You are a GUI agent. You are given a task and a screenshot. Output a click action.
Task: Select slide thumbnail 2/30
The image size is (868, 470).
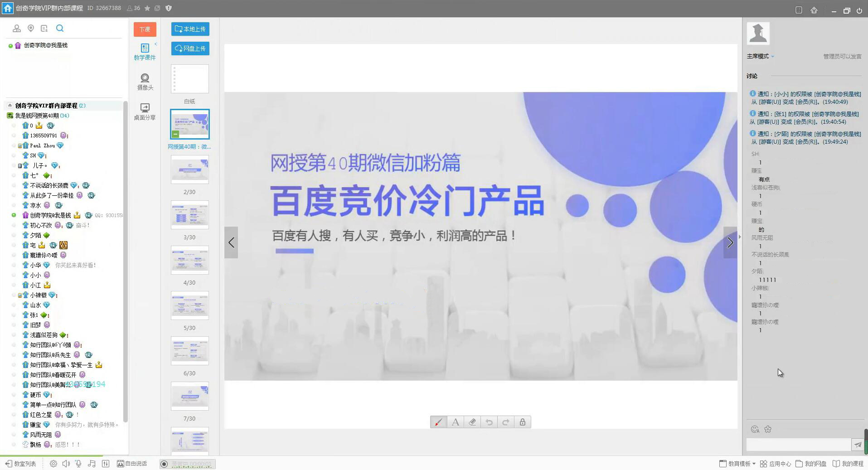[x=189, y=170]
